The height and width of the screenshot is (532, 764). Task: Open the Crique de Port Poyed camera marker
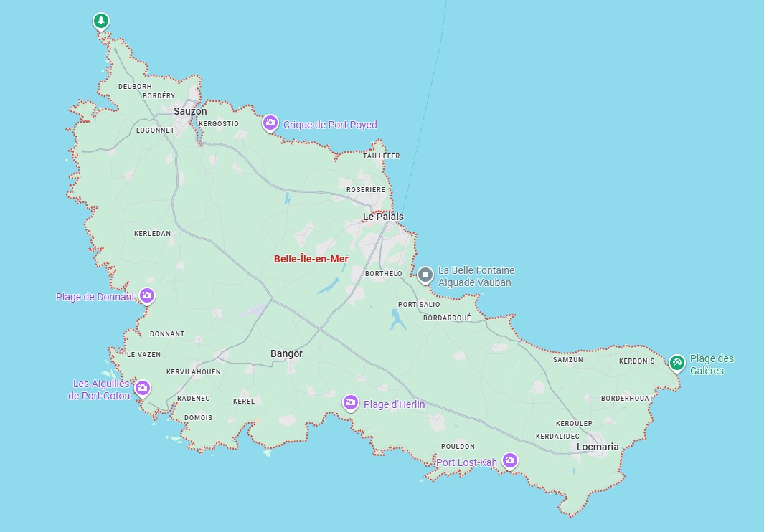tap(270, 123)
